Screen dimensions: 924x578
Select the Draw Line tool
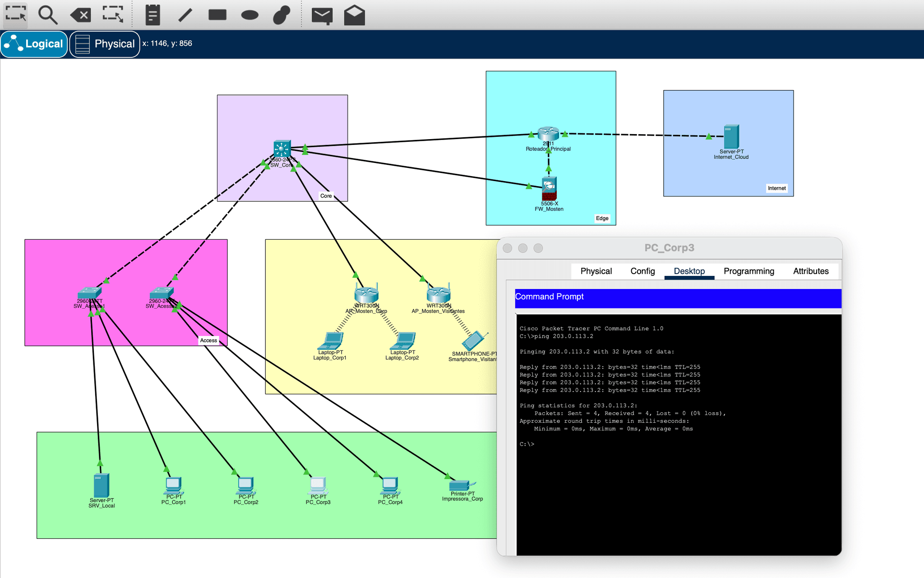tap(185, 15)
